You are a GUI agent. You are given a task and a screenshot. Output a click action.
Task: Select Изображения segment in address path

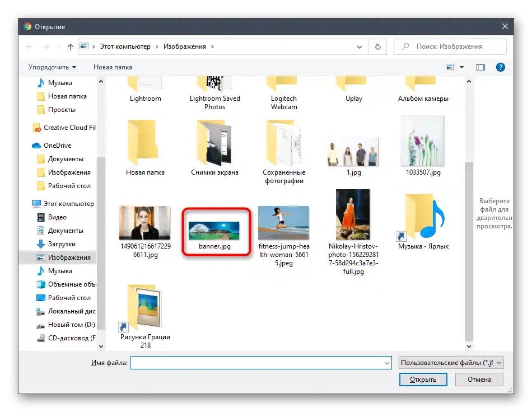tap(185, 46)
